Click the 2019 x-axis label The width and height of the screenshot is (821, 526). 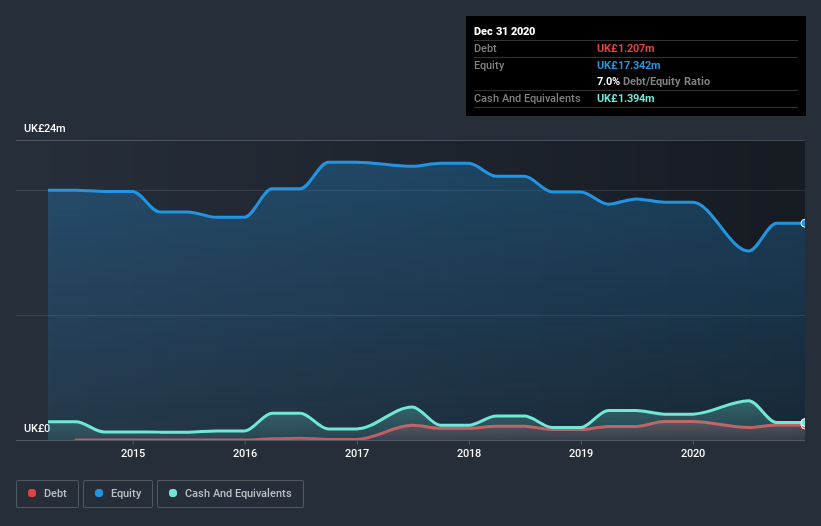pos(581,453)
